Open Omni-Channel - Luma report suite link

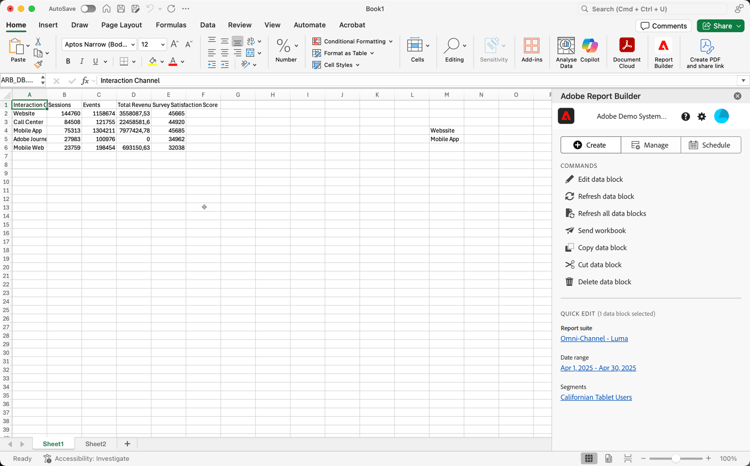click(594, 339)
